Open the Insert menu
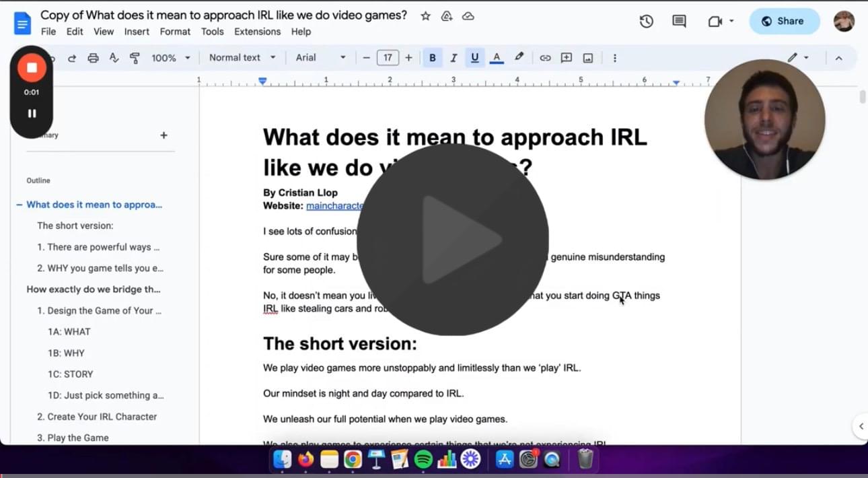The height and width of the screenshot is (478, 868). pos(137,32)
